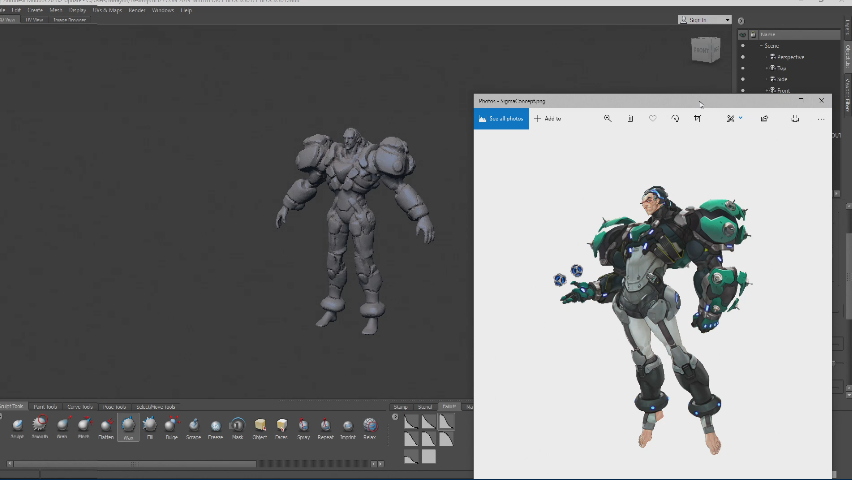Viewport: 852px width, 480px height.
Task: Select the Pinch tool
Action: (84, 427)
